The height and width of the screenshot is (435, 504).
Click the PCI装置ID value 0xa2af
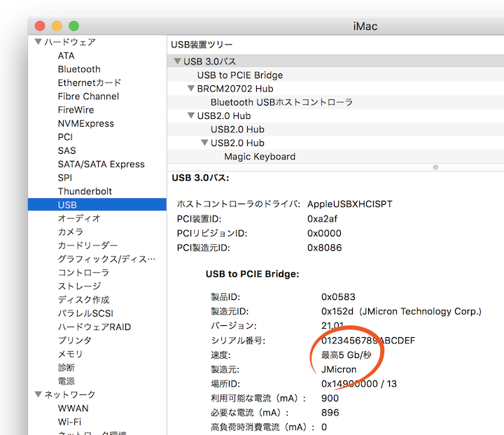point(323,219)
